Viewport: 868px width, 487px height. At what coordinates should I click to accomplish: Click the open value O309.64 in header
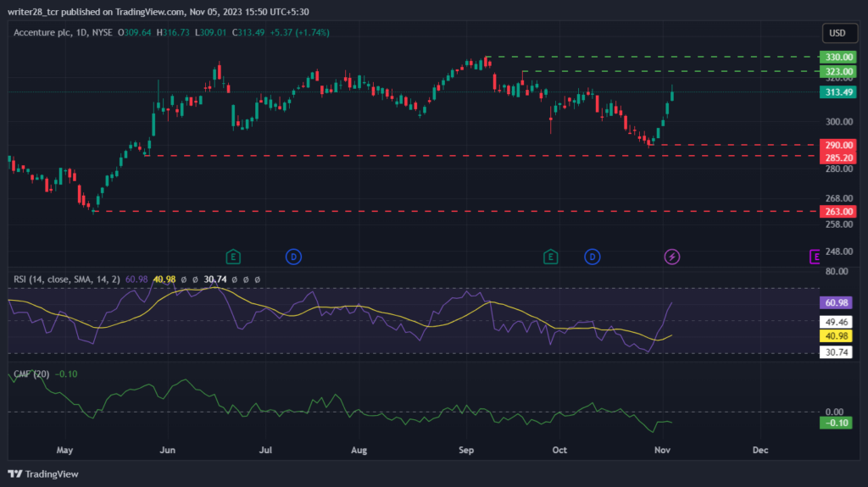point(135,33)
